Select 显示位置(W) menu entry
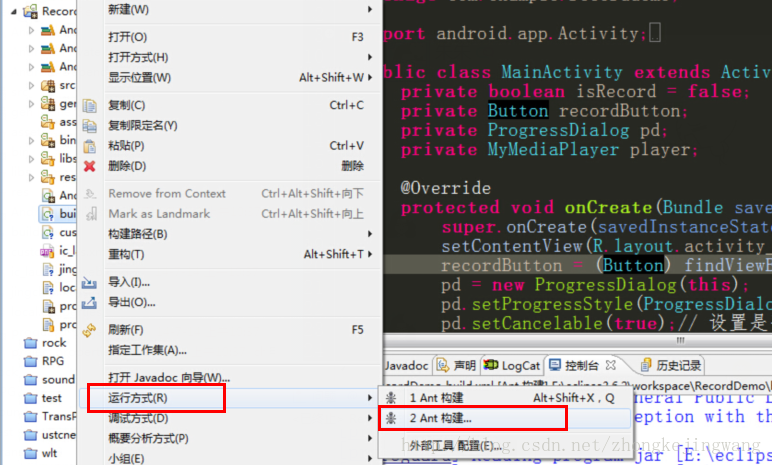 (229, 77)
